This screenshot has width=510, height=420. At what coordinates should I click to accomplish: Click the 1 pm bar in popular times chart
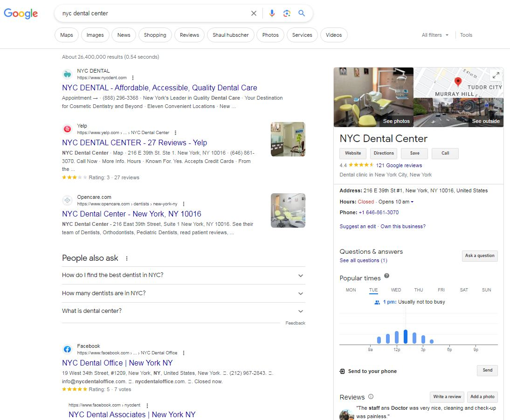pyautogui.click(x=405, y=337)
